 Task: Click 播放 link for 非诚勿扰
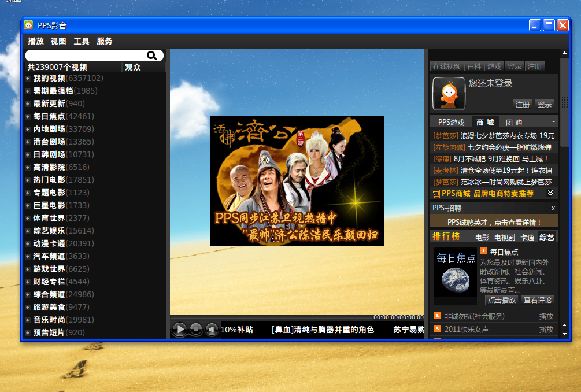(x=546, y=316)
